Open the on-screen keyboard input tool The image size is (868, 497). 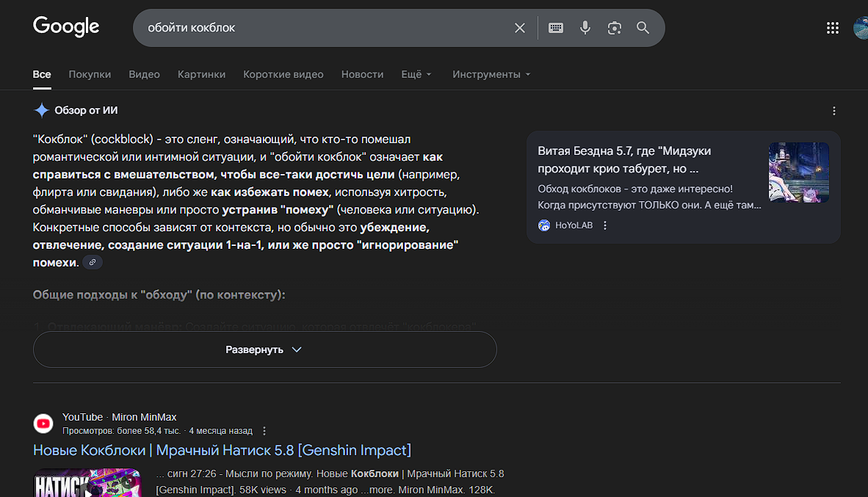point(556,28)
